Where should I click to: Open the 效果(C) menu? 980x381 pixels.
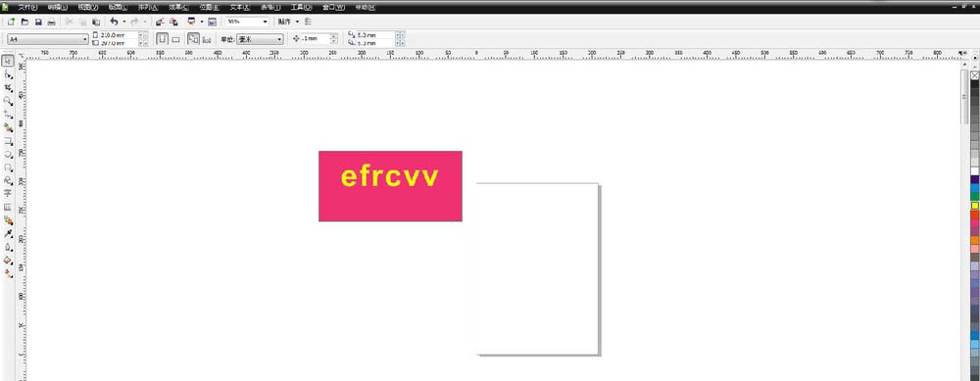[x=178, y=7]
